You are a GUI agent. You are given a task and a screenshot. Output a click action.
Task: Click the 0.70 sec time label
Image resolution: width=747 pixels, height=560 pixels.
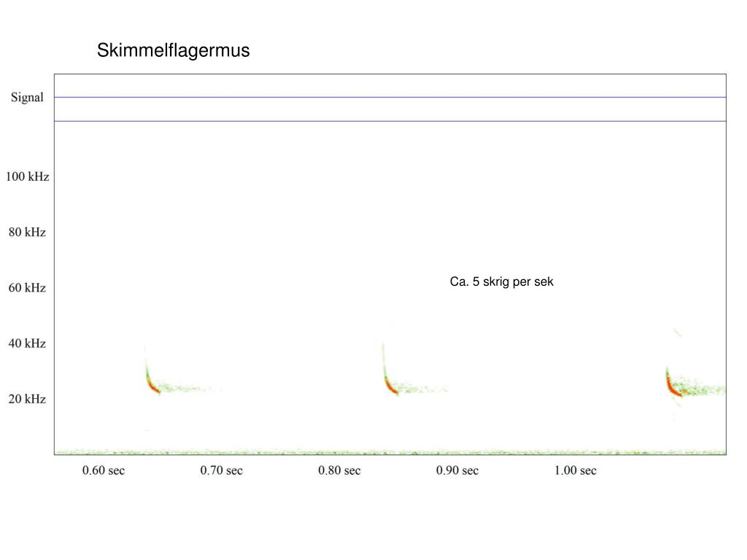coord(222,470)
